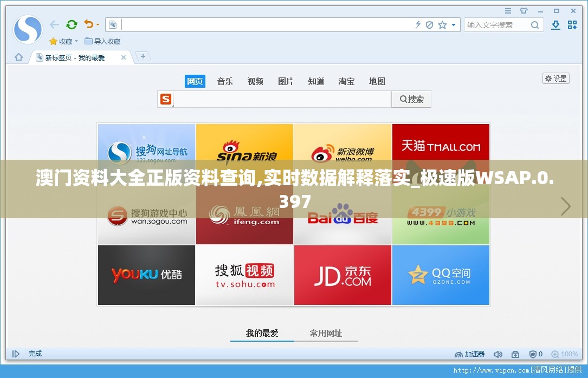588x378 pixels.
Task: Open the 新浪微博 weibo tile
Action: 343,154
